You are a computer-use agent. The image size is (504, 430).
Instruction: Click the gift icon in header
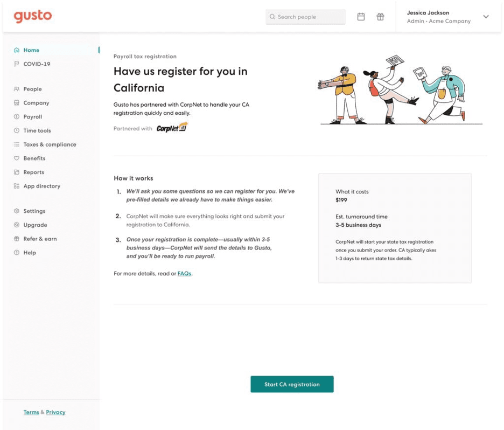pyautogui.click(x=380, y=17)
